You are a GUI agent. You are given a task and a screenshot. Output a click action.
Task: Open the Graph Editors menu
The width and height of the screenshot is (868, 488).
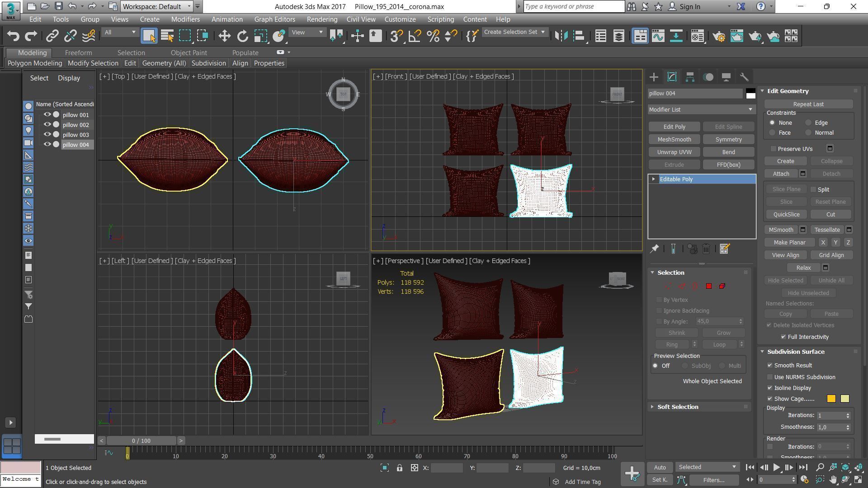[274, 19]
